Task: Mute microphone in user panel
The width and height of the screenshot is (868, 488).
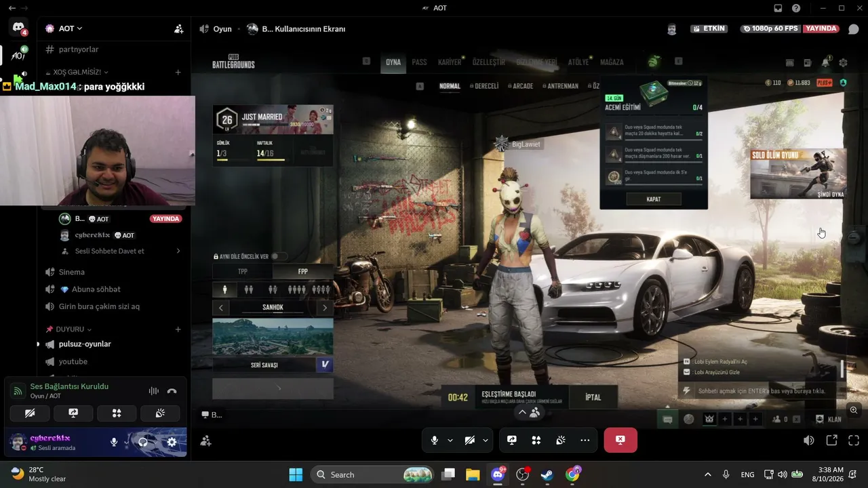Action: click(x=114, y=442)
